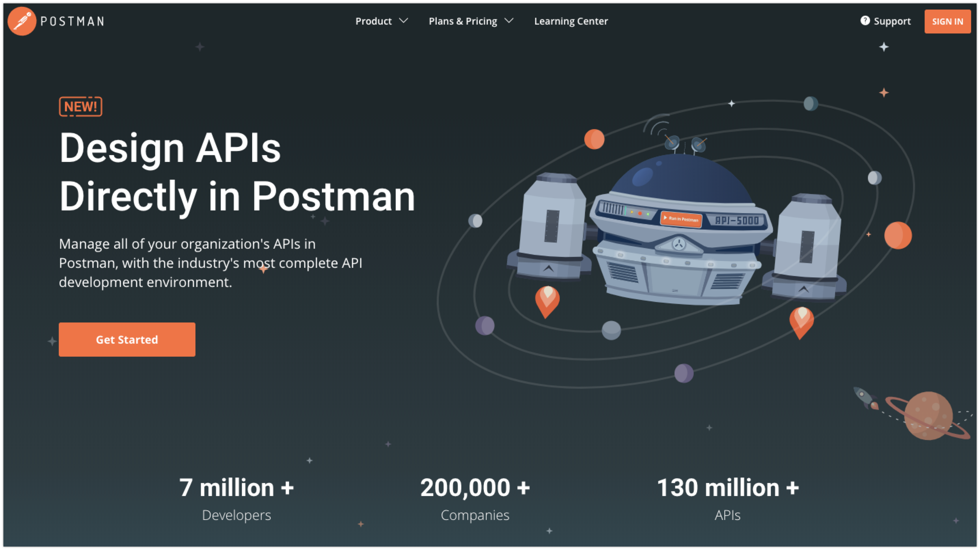This screenshot has width=980, height=550.
Task: Expand the Product dropdown chevron
Action: pos(404,20)
